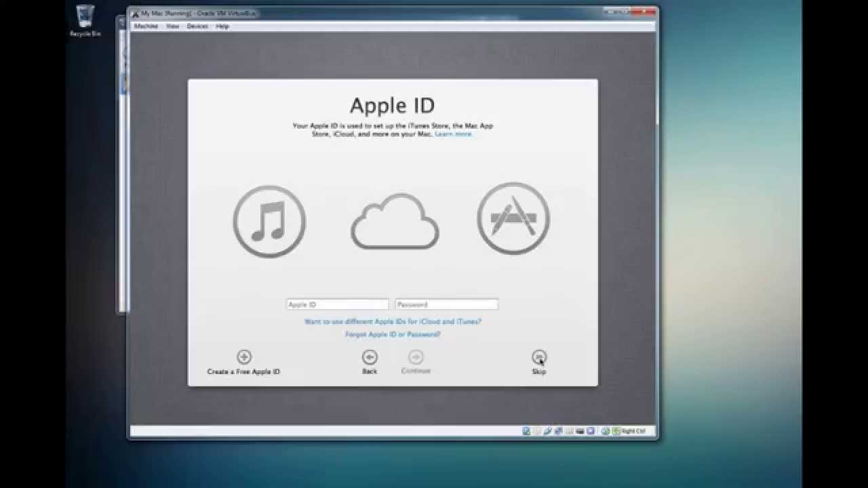Click the mouse integration indicator in status bar

[606, 431]
